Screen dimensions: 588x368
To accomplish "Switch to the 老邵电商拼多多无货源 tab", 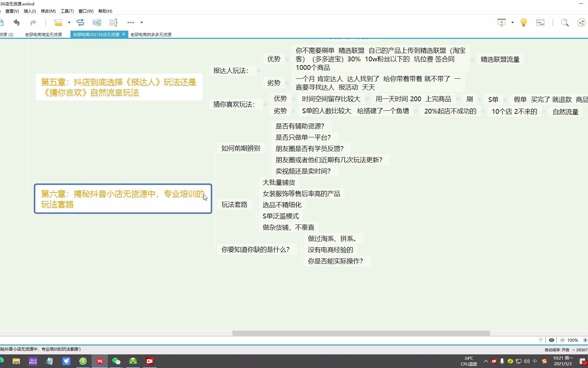I will click(151, 34).
